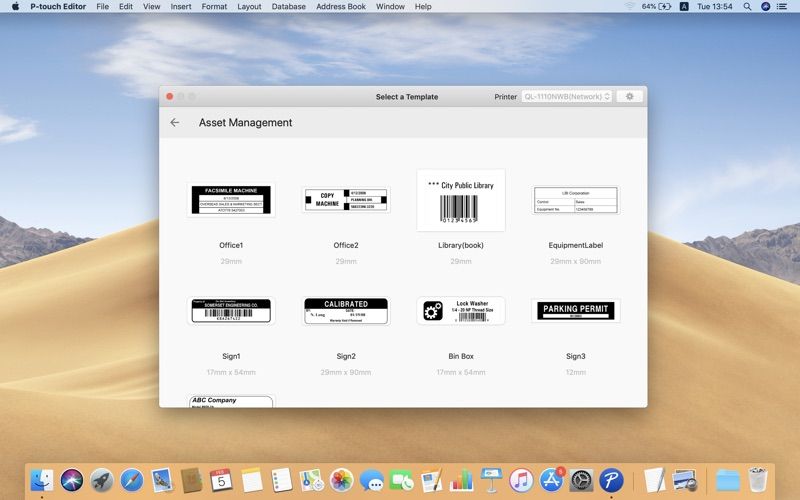Click the Siri icon in menu bar
Image resolution: width=800 pixels, height=500 pixels.
[765, 7]
